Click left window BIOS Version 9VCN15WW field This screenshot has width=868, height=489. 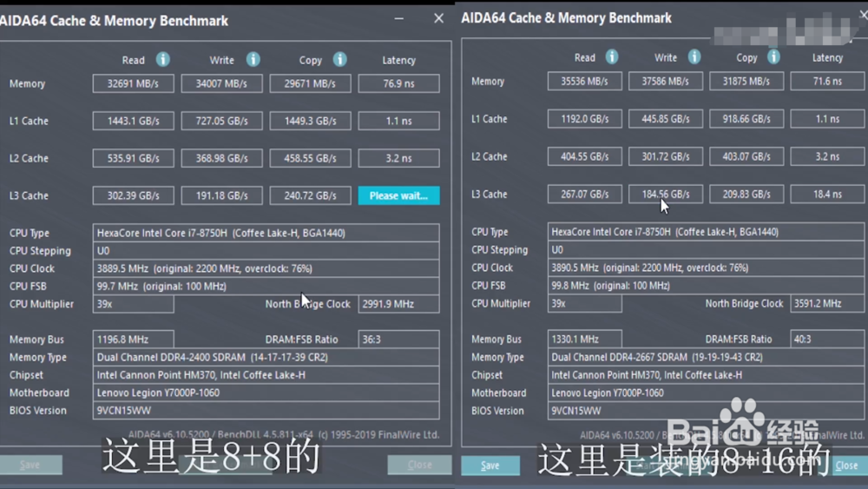click(266, 410)
